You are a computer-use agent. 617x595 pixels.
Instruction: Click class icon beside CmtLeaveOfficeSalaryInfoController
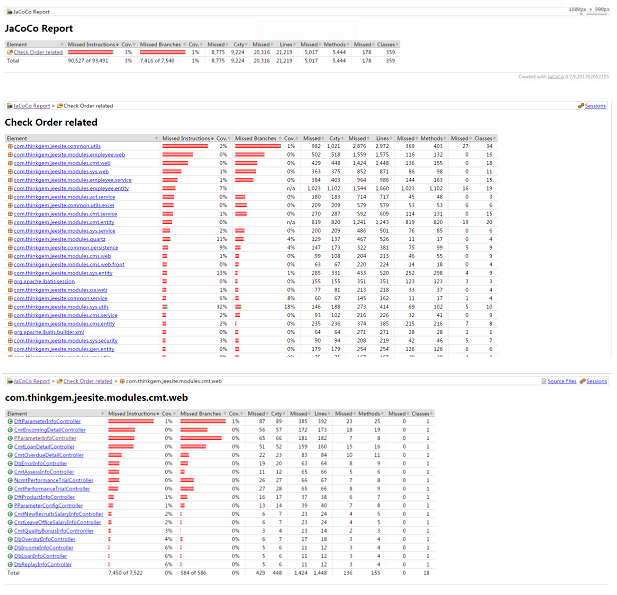tap(10, 523)
